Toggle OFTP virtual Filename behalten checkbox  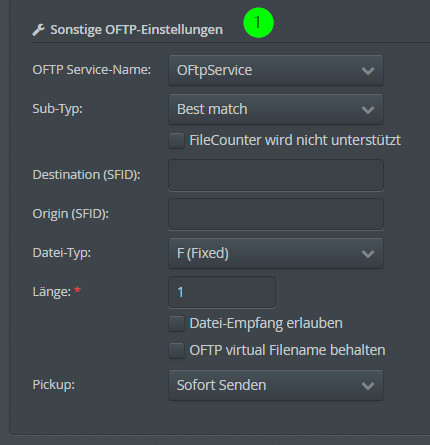tap(176, 350)
